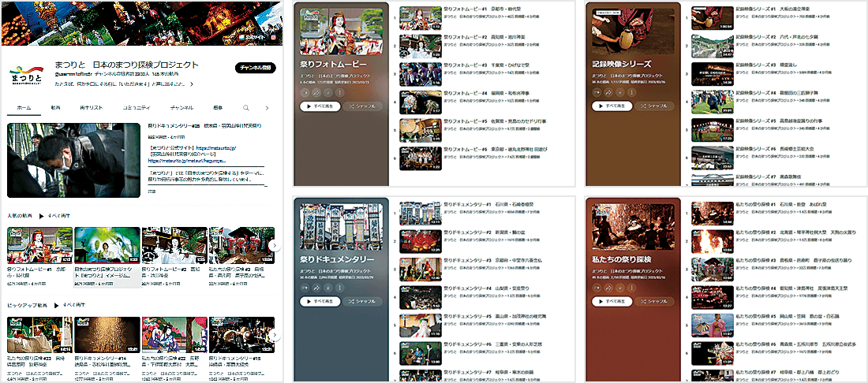
Task: Click download icon in 祭りフォトムービー playlist panel
Action: coord(328,92)
